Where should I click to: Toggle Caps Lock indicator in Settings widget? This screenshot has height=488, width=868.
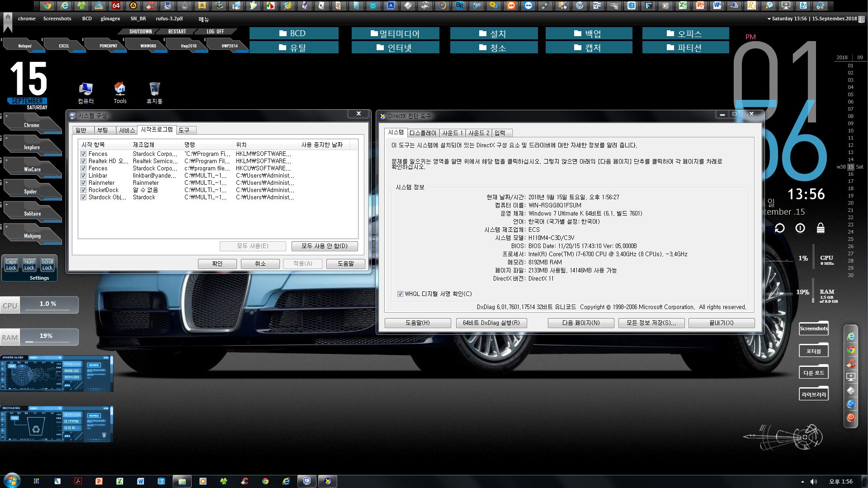(11, 265)
